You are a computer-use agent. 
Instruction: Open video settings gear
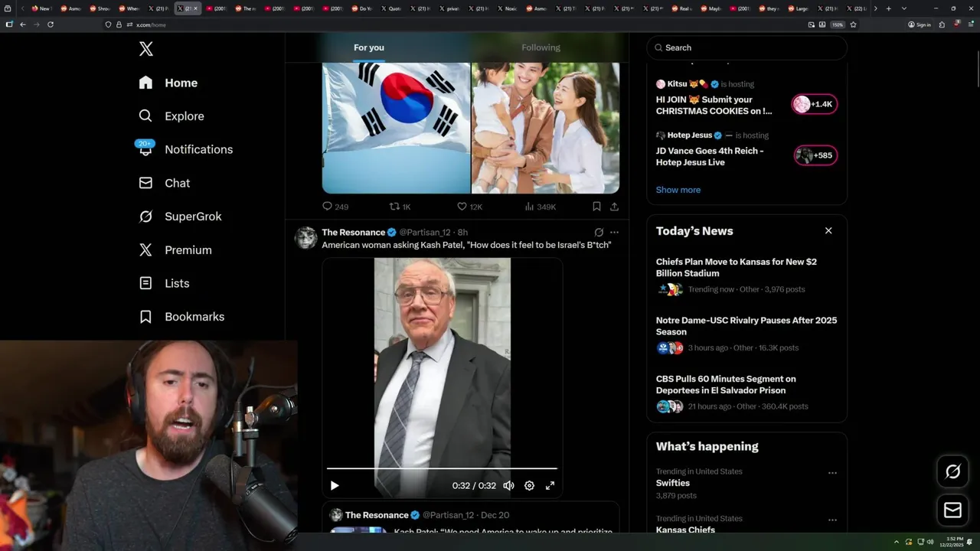point(529,485)
